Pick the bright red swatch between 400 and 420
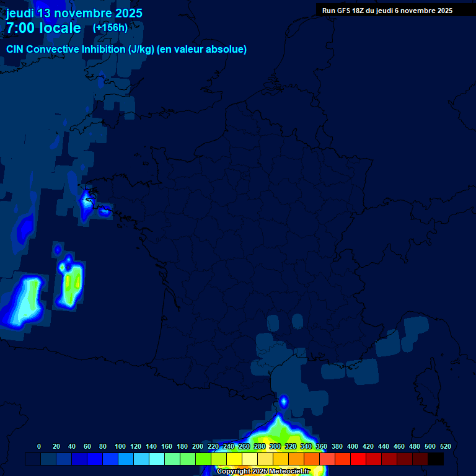This screenshot has height=476, width=476. (x=358, y=459)
